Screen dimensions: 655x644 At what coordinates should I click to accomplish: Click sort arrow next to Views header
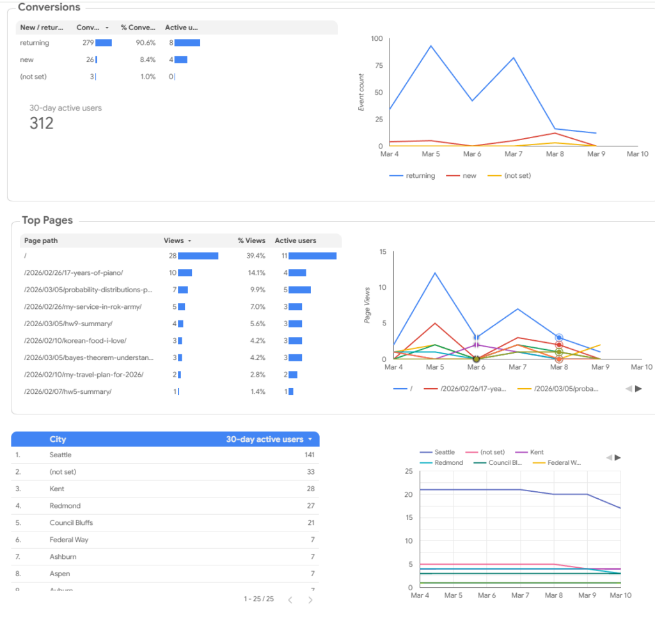pyautogui.click(x=190, y=241)
